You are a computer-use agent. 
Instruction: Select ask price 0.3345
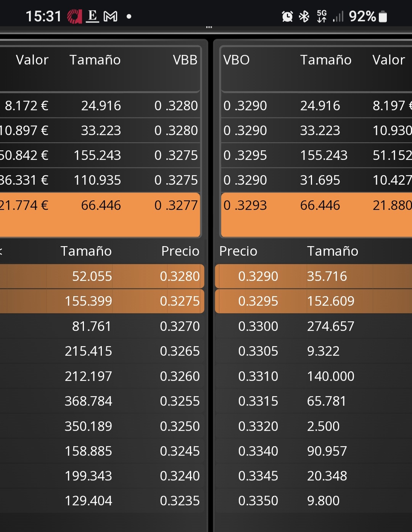tap(258, 476)
